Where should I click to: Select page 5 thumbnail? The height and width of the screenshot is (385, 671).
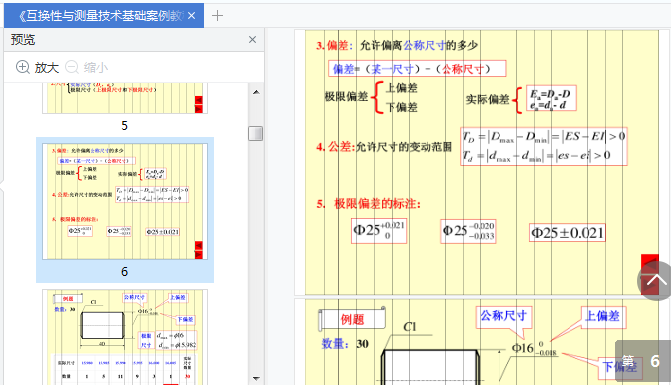(x=125, y=98)
